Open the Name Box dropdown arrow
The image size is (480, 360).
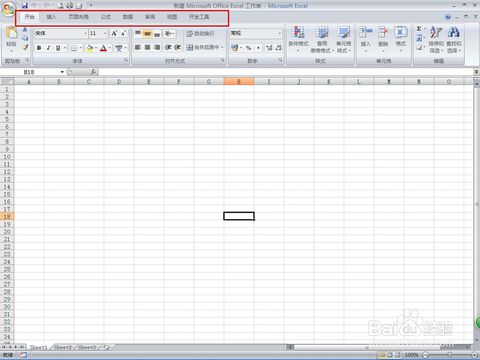[62, 72]
